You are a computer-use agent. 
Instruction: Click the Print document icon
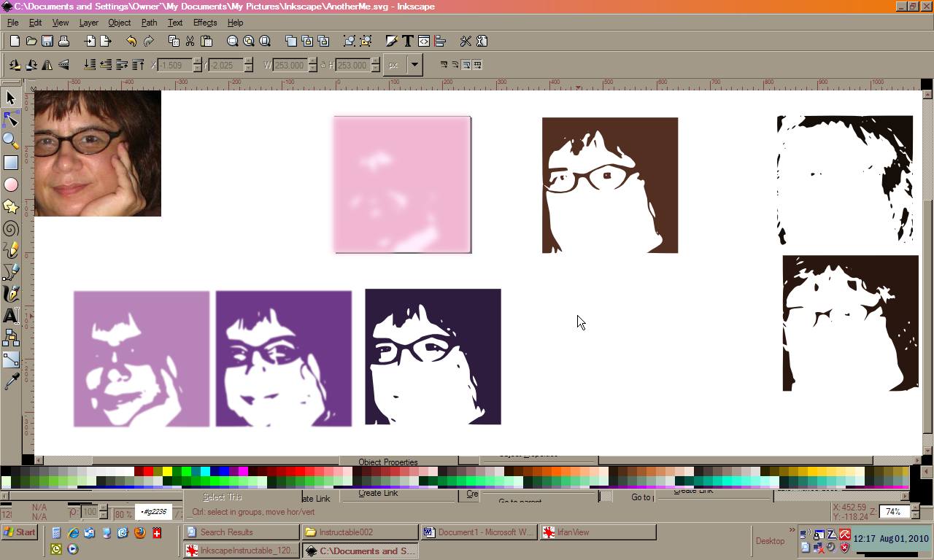point(63,41)
